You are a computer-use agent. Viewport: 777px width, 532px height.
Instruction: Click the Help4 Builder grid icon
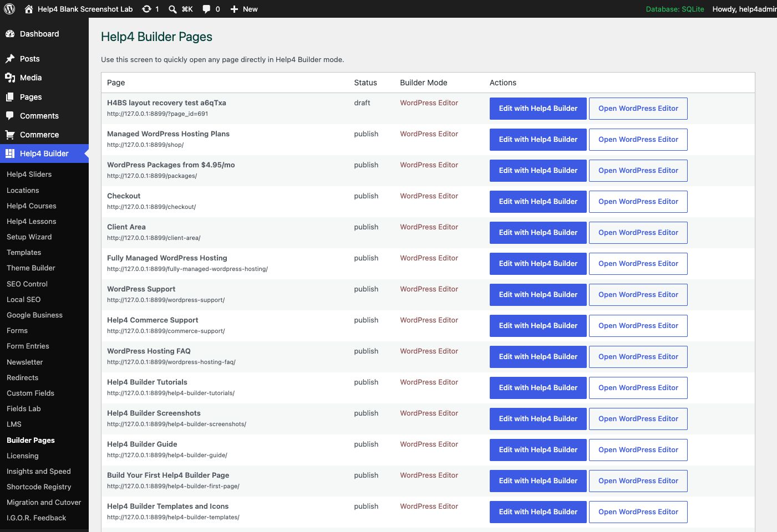pos(10,154)
